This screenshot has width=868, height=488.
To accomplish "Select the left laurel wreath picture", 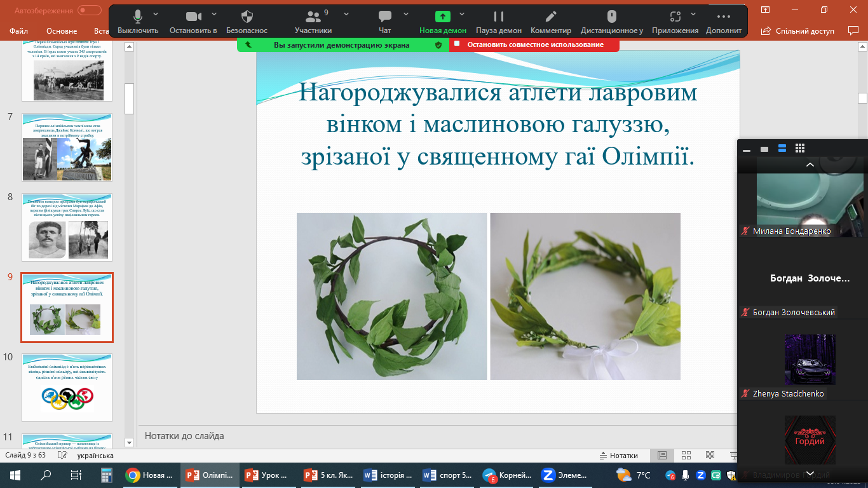I will [x=391, y=296].
